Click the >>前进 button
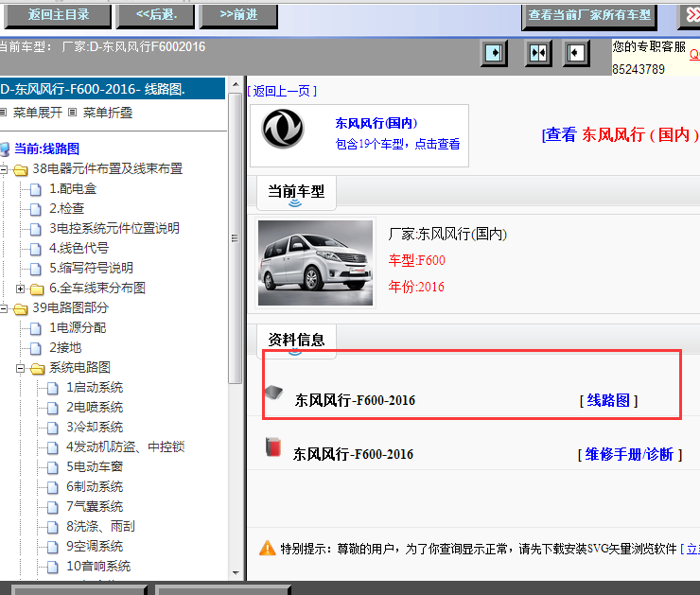 (x=238, y=15)
